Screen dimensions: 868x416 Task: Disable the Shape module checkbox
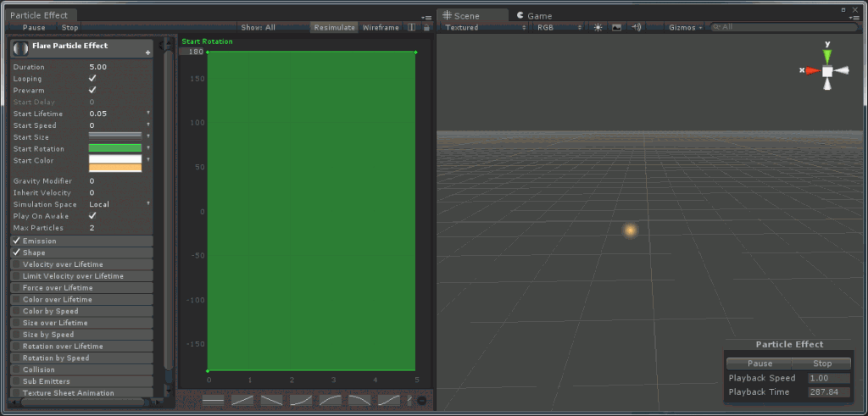16,252
